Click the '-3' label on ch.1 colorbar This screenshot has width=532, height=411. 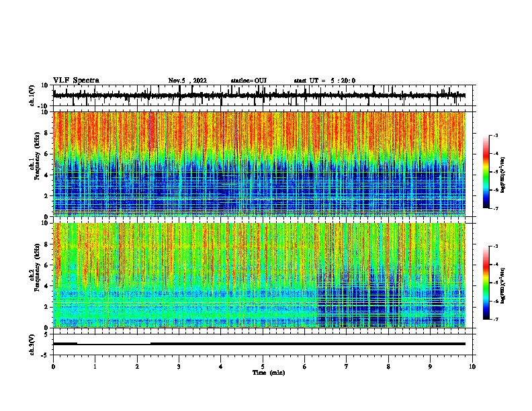tap(495, 136)
